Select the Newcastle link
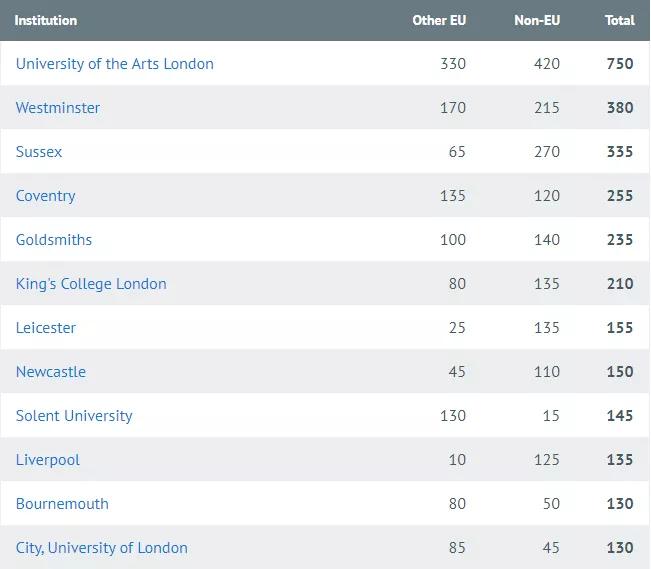This screenshot has height=569, width=651. coord(51,372)
